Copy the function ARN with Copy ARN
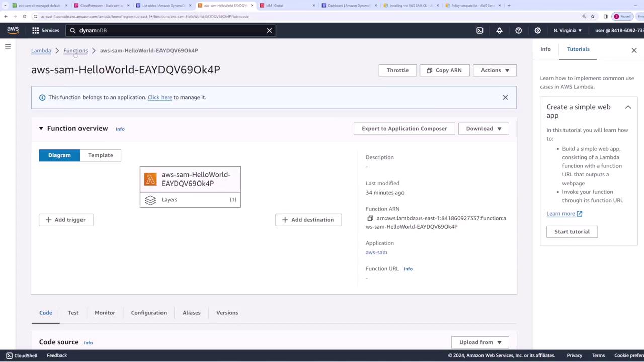 coord(444,70)
